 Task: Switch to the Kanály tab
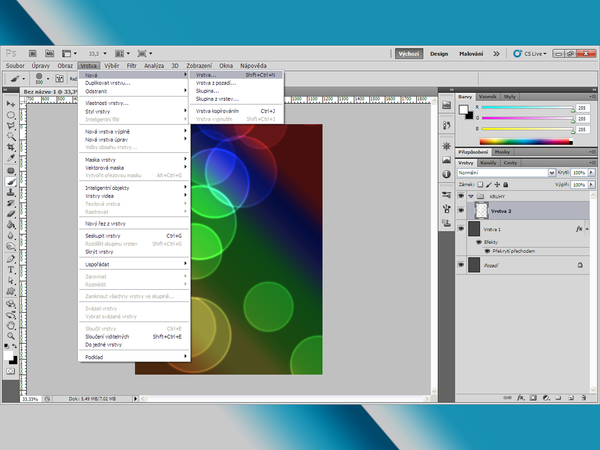pyautogui.click(x=490, y=162)
